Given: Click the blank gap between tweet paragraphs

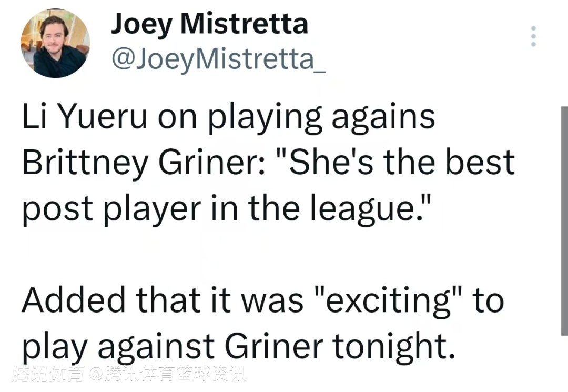Looking at the screenshot, I should pyautogui.click(x=253, y=254).
